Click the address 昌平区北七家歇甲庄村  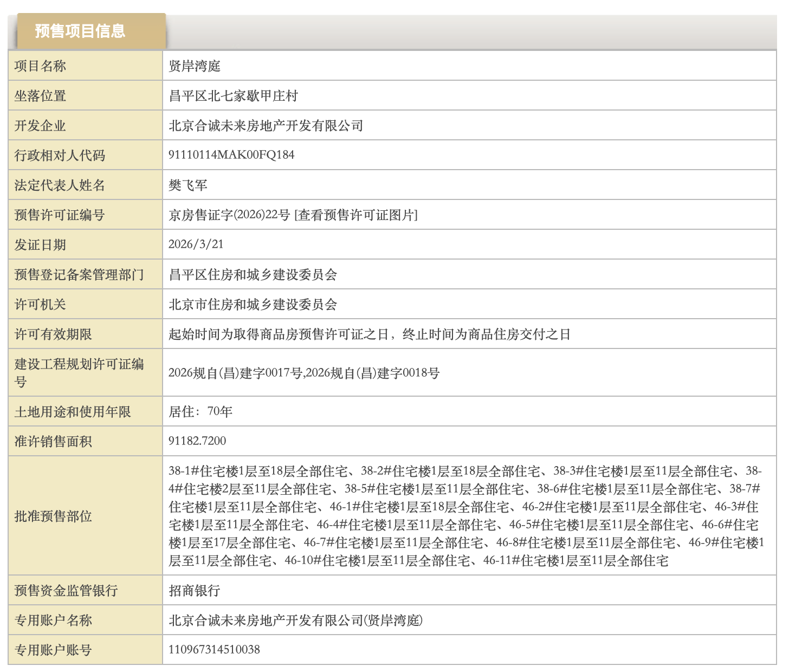(234, 96)
